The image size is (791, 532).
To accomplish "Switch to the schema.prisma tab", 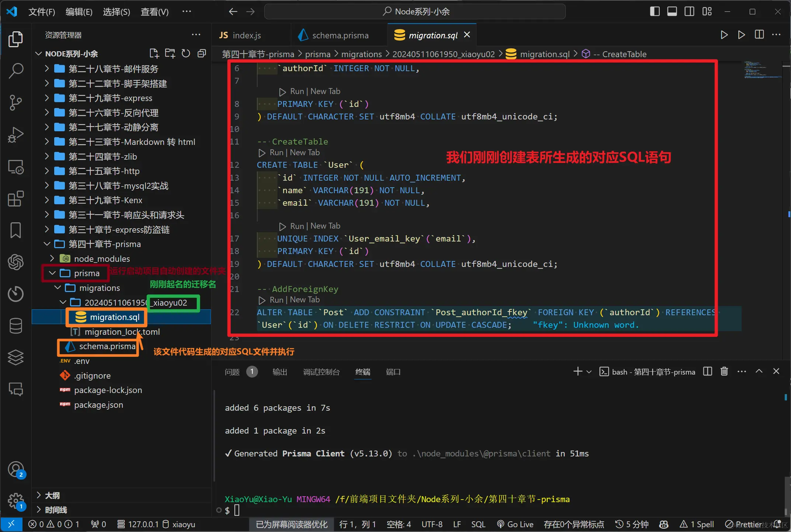I will click(339, 35).
